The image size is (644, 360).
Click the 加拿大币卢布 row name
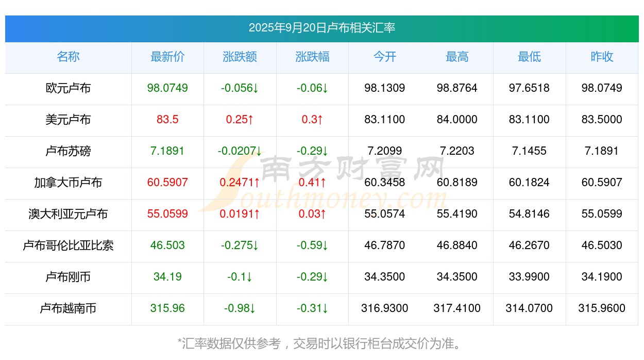coord(68,183)
